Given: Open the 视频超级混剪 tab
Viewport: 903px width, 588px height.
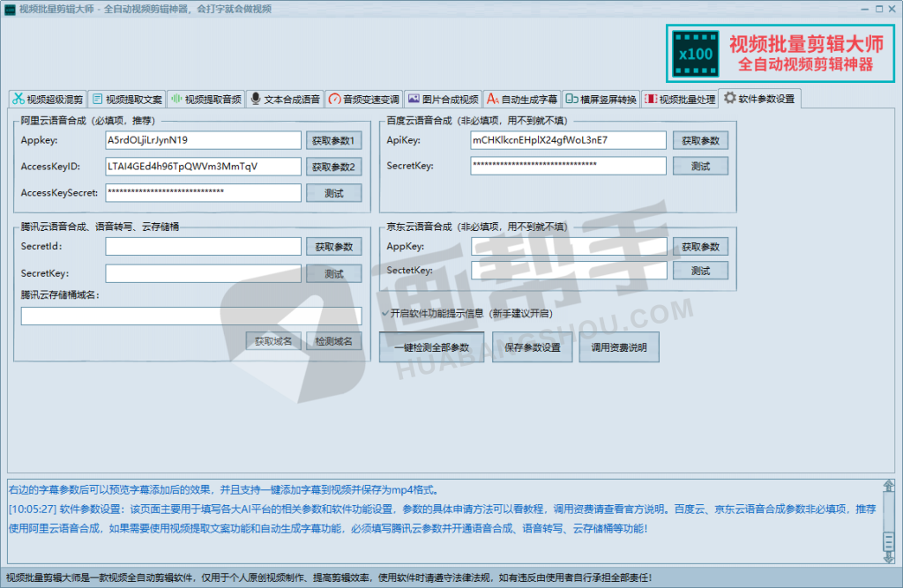Looking at the screenshot, I should point(48,99).
